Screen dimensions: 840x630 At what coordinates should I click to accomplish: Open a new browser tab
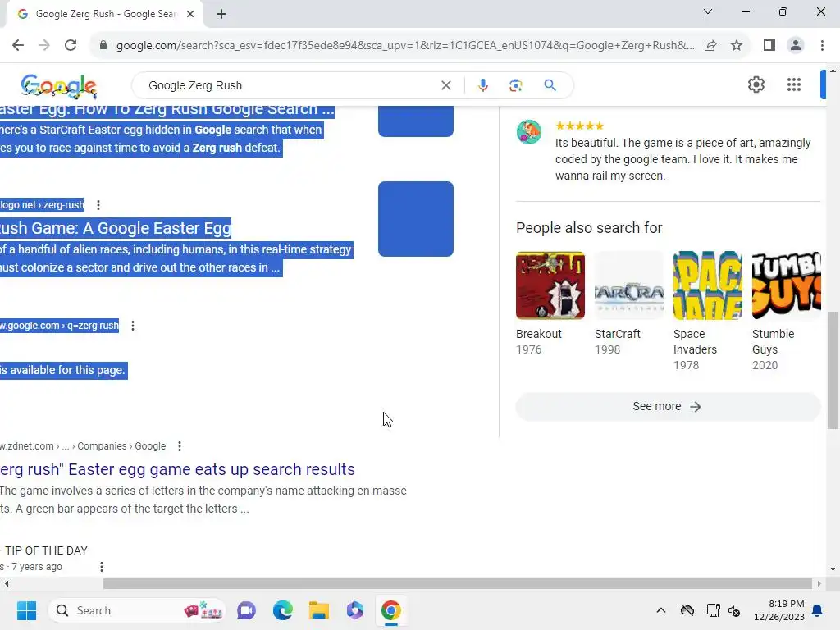point(221,14)
